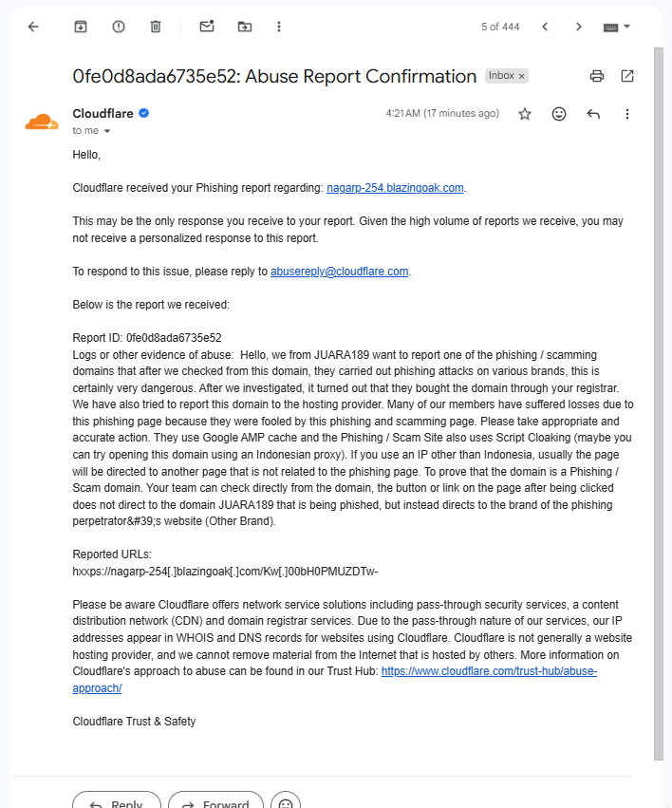Archive this Cloudflare email
Screen dimensions: 672x808
point(81,27)
